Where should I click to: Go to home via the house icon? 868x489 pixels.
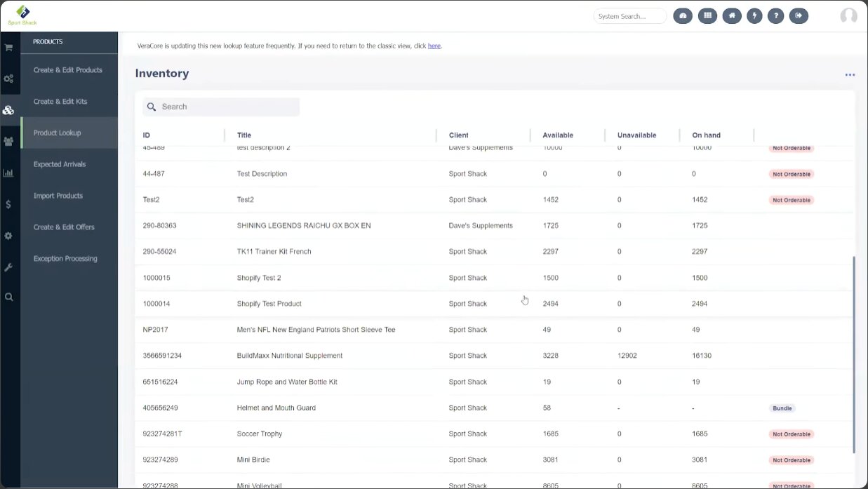coord(732,16)
